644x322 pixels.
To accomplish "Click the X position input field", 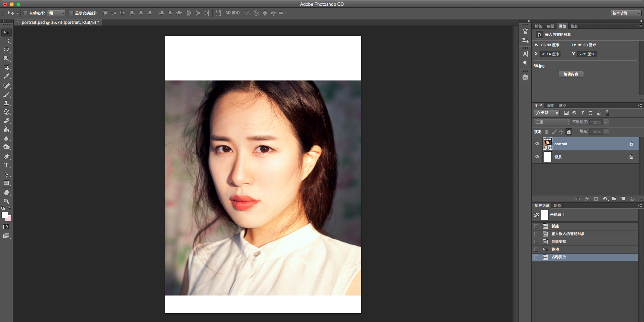I will (550, 54).
